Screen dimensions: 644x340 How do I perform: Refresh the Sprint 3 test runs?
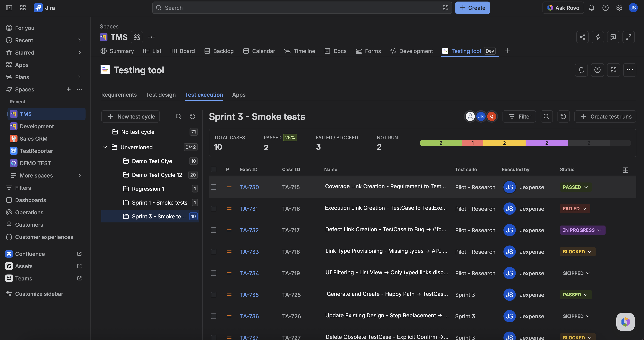(x=563, y=116)
